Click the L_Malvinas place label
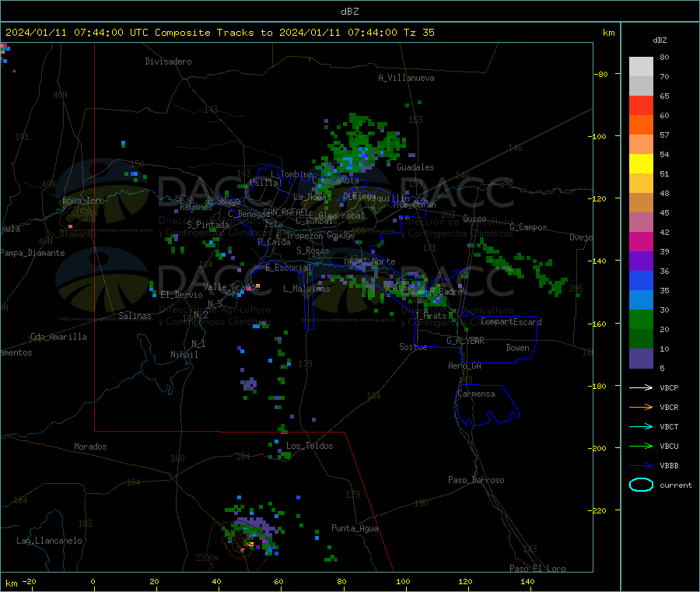Image resolution: width=700 pixels, height=592 pixels. (x=306, y=289)
